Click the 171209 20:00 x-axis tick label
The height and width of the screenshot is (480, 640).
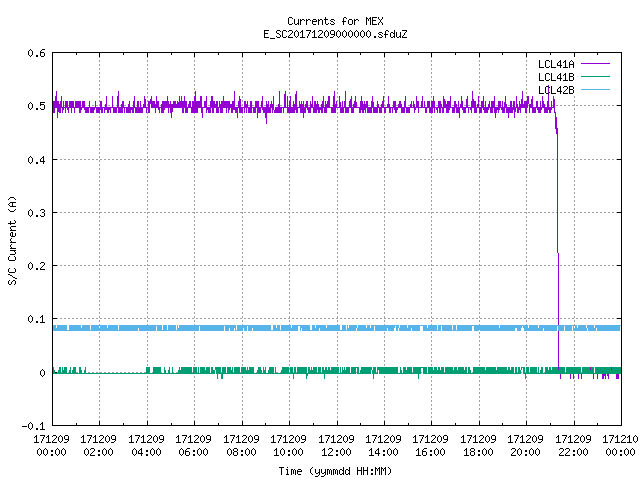point(525,446)
